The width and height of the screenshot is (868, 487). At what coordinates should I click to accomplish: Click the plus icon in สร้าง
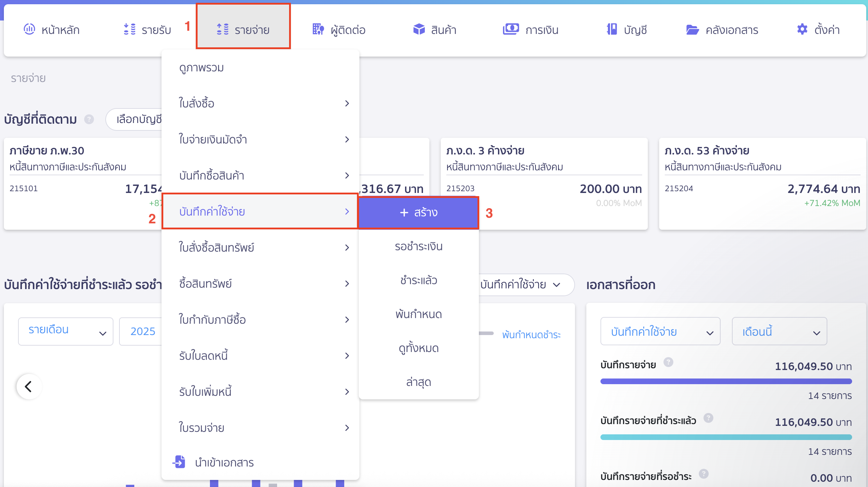(404, 212)
